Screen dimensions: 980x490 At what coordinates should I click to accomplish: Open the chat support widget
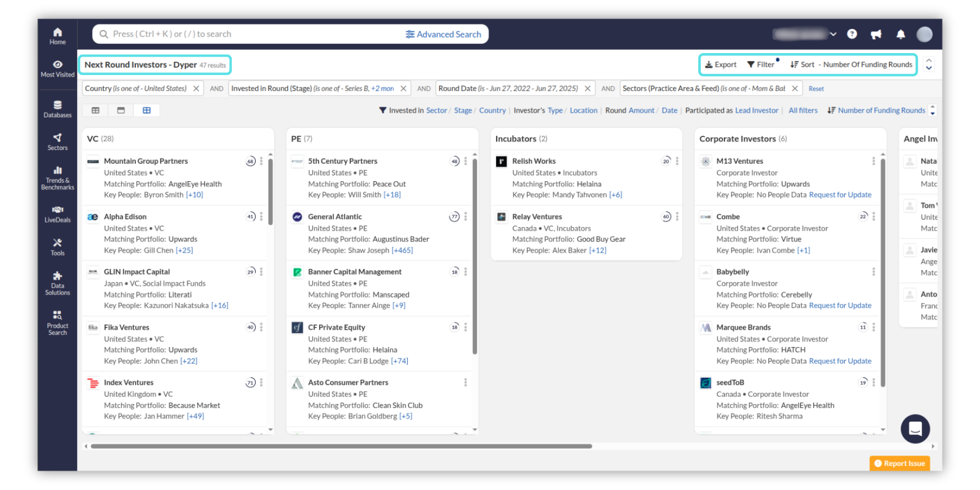pyautogui.click(x=915, y=429)
